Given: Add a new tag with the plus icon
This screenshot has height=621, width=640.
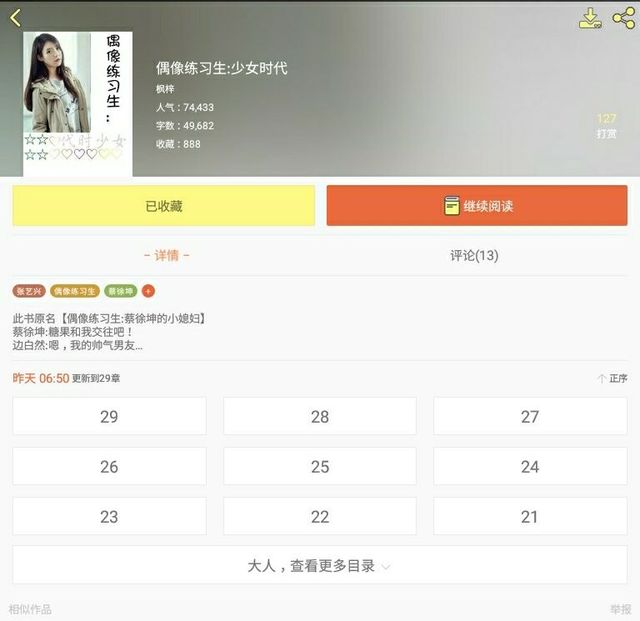Looking at the screenshot, I should tap(148, 291).
